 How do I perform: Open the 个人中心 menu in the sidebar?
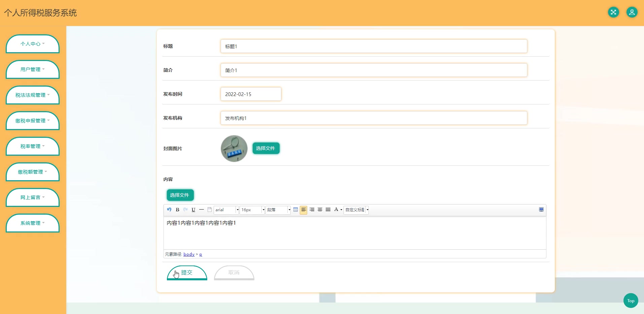32,44
